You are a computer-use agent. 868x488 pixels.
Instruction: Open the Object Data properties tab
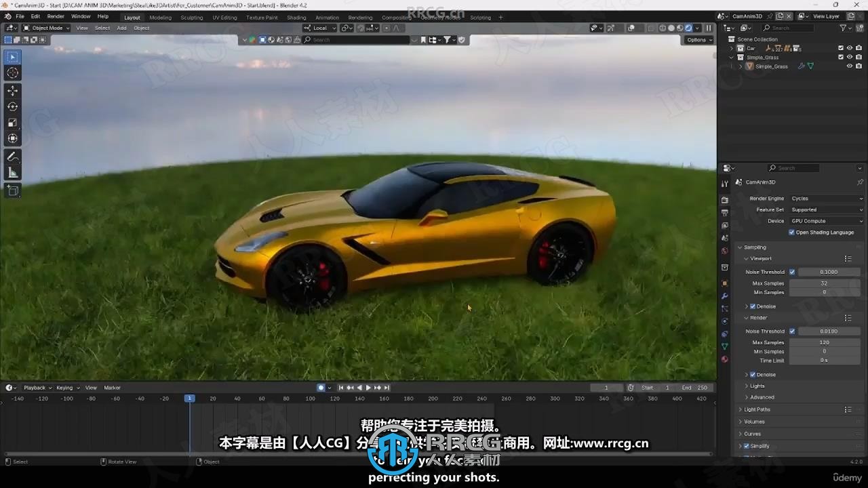(x=725, y=346)
